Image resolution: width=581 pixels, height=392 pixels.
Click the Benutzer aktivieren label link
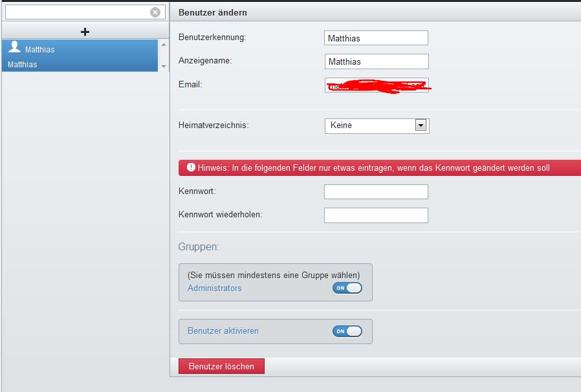(x=223, y=331)
